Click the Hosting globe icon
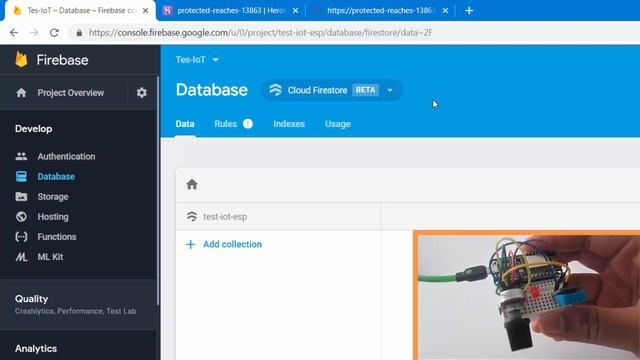Image resolution: width=640 pixels, height=360 pixels. click(x=21, y=216)
